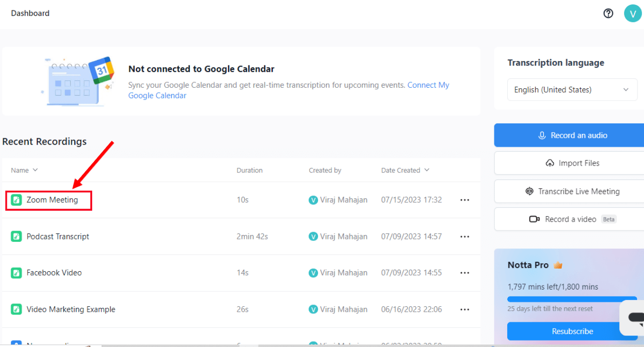Open the chat support widget

click(633, 317)
